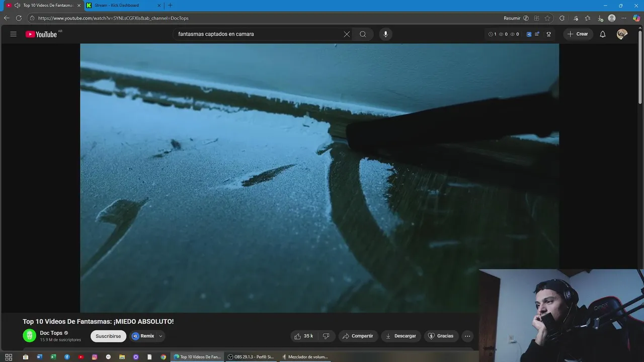Viewport: 644px width, 362px height.
Task: Open the Edge profile icon
Action: 612,18
